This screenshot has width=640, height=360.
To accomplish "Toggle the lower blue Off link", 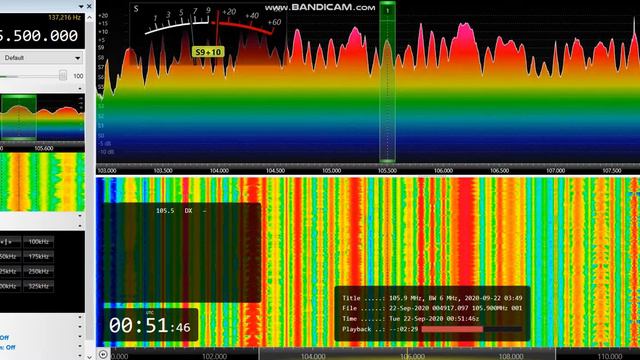I will [10, 347].
